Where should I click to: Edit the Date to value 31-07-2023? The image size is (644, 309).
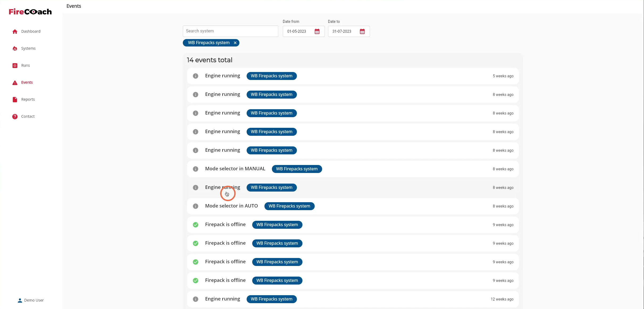342,31
